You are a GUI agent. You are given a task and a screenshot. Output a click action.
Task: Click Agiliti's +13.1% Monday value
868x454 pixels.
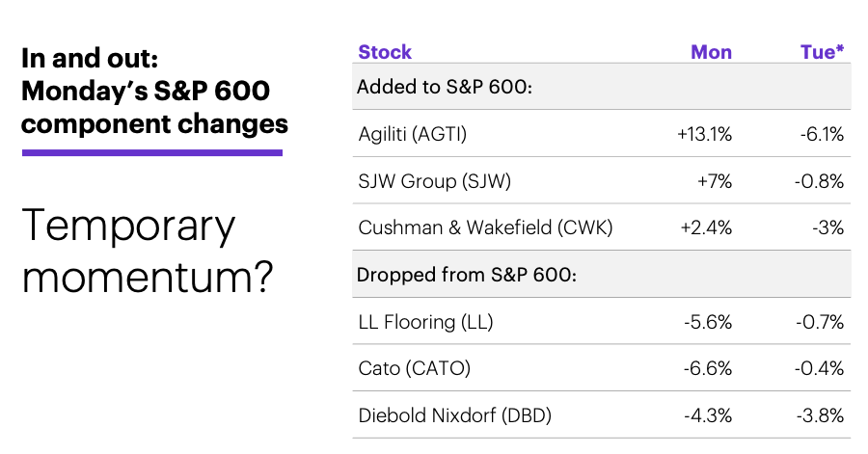(705, 134)
